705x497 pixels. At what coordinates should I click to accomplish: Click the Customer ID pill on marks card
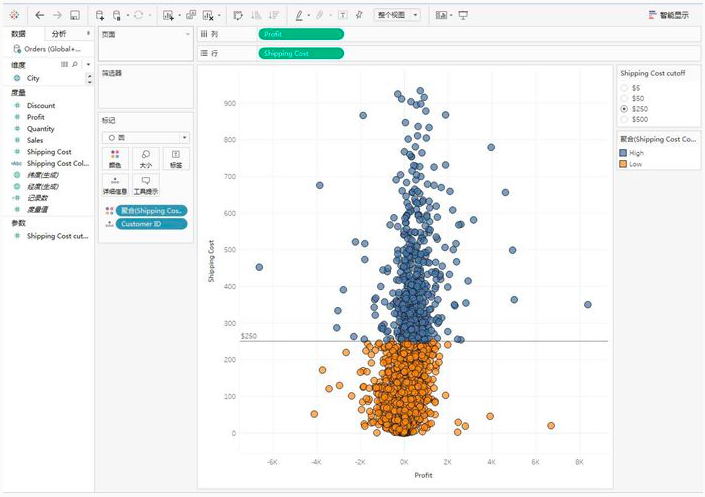(x=152, y=224)
